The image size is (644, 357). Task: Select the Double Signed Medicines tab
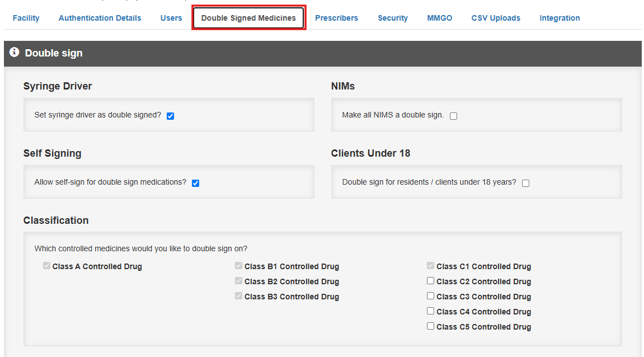point(248,18)
